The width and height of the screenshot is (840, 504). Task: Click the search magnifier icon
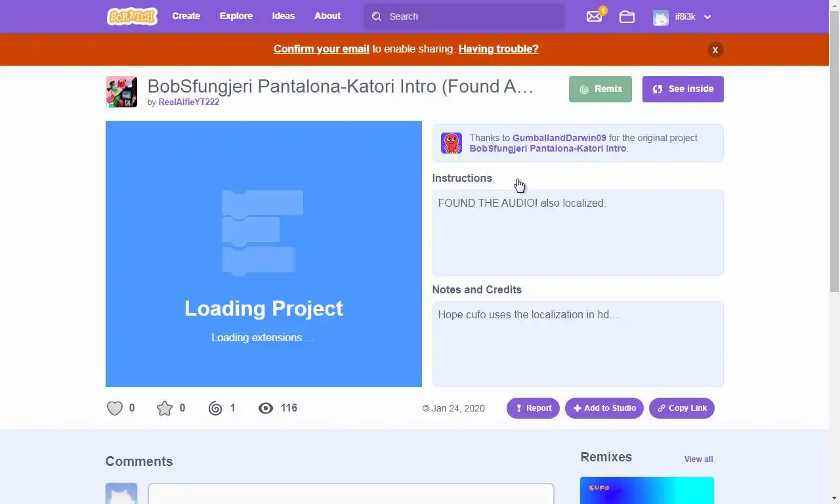pos(377,16)
